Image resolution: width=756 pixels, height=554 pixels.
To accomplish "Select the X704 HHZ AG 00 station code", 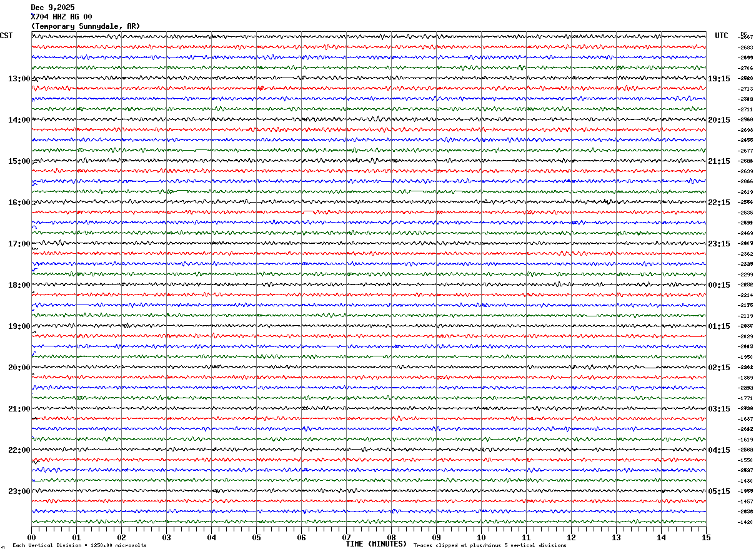I will click(x=61, y=17).
